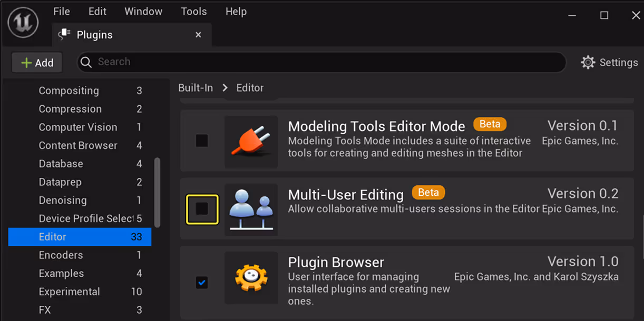Open the Window menu
Screen dimensions: 644x321
point(143,12)
